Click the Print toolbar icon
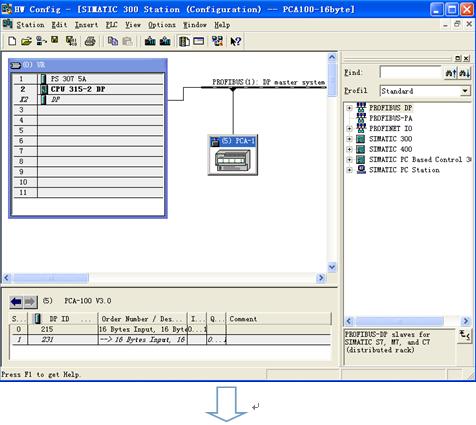This screenshot has height=425, width=476. [x=90, y=41]
